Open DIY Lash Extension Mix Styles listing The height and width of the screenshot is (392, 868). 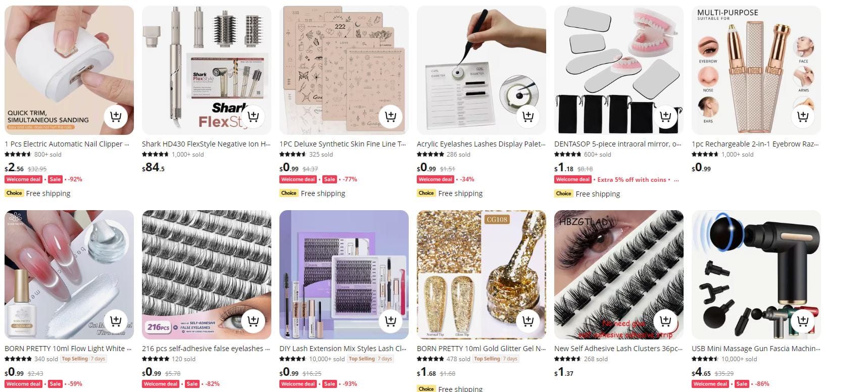coord(343,349)
